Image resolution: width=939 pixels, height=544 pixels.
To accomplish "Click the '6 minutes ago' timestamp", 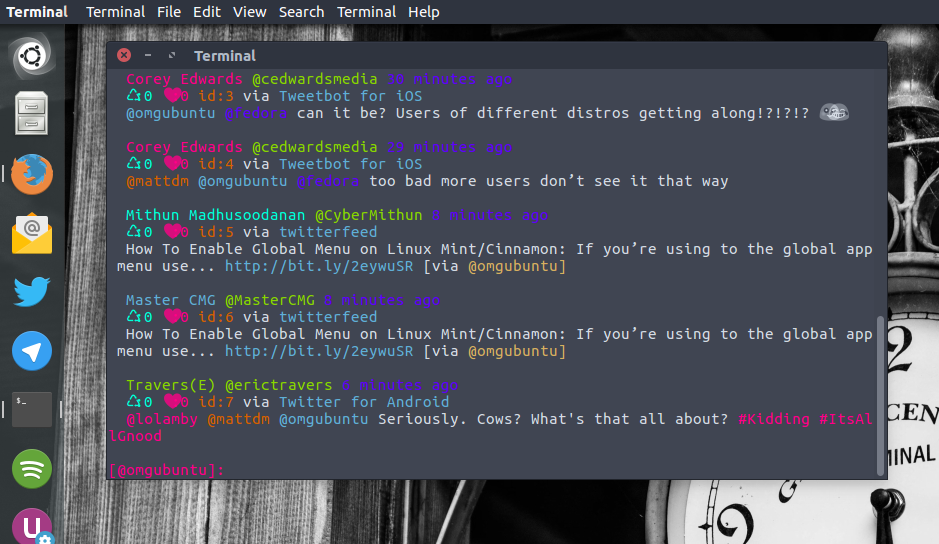I will click(400, 385).
